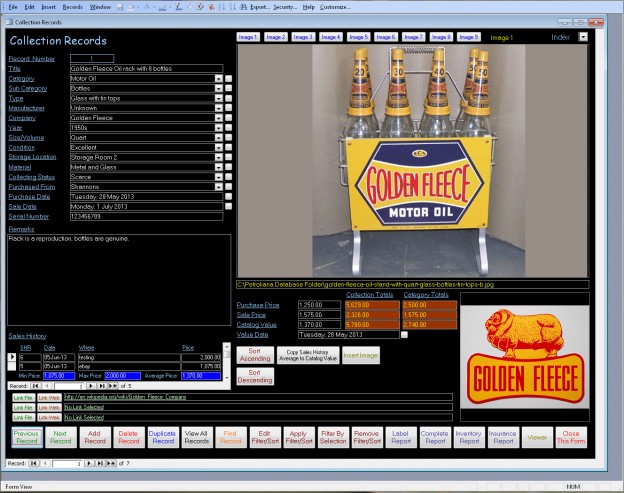Click the Insert Image button

pos(361,355)
